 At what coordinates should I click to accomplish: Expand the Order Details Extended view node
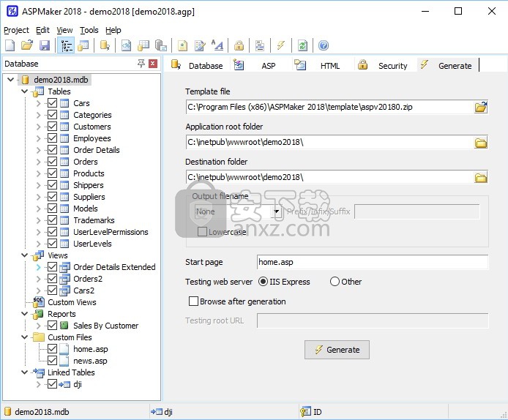pos(38,267)
